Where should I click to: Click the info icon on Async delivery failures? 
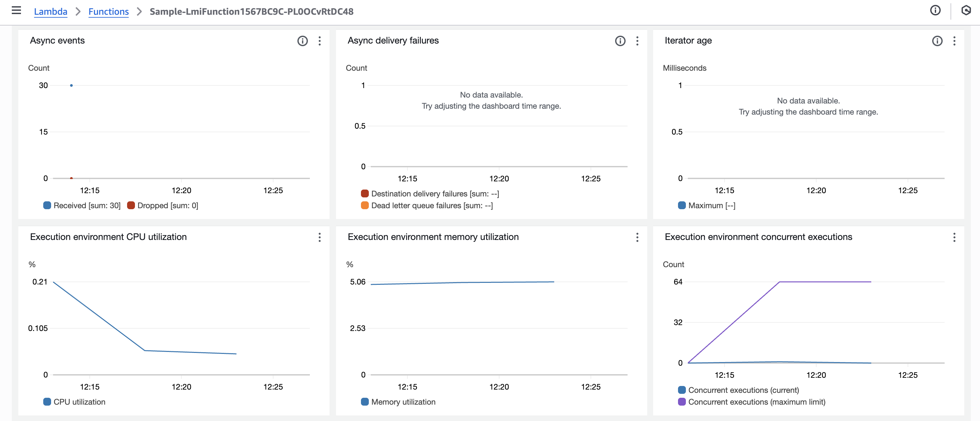pyautogui.click(x=620, y=41)
